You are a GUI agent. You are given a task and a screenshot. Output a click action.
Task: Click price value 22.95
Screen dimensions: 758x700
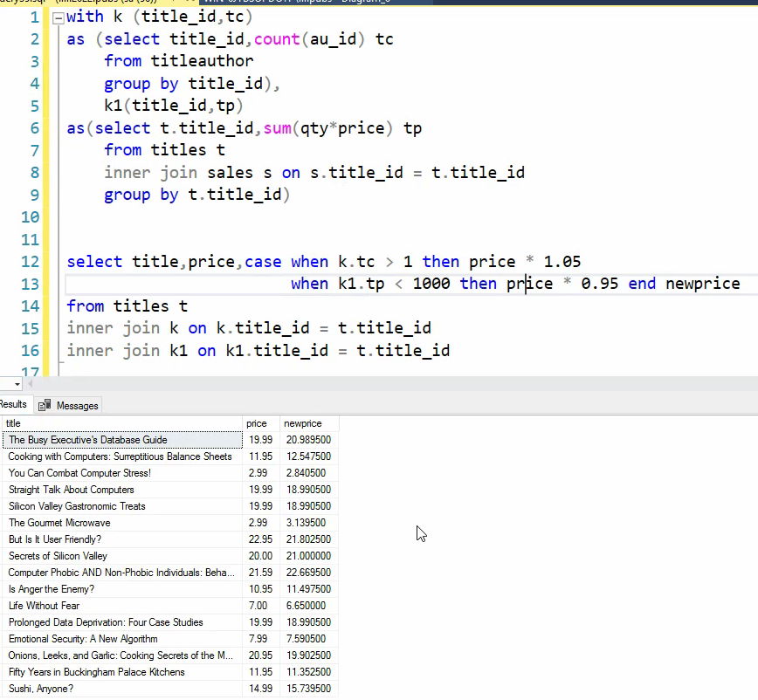point(261,539)
